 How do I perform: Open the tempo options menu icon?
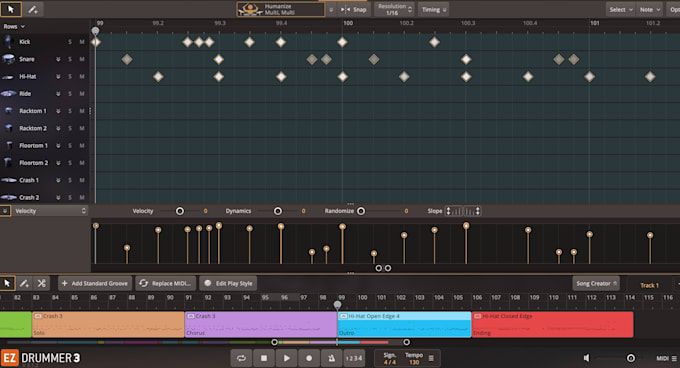click(x=431, y=358)
